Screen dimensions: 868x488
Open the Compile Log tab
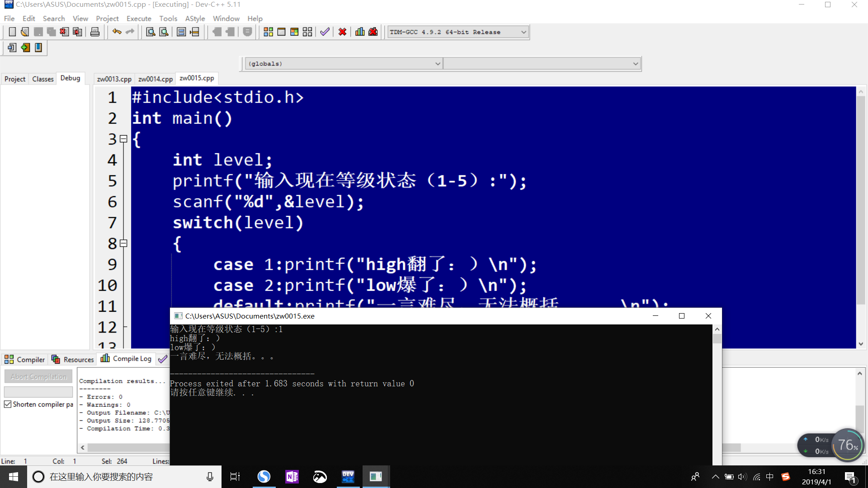click(126, 359)
